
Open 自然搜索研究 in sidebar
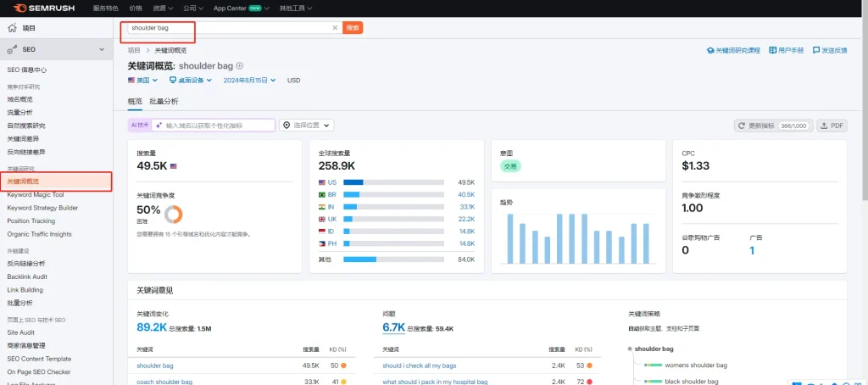pos(26,126)
